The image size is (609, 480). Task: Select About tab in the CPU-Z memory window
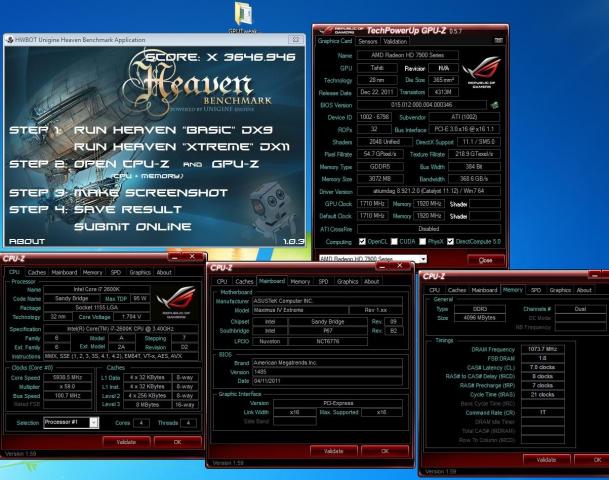coord(584,290)
